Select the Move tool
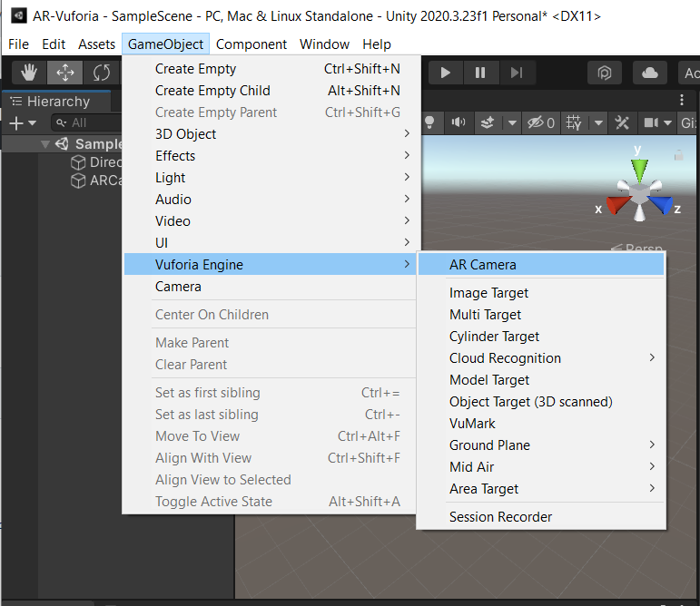The image size is (700, 606). tap(65, 73)
